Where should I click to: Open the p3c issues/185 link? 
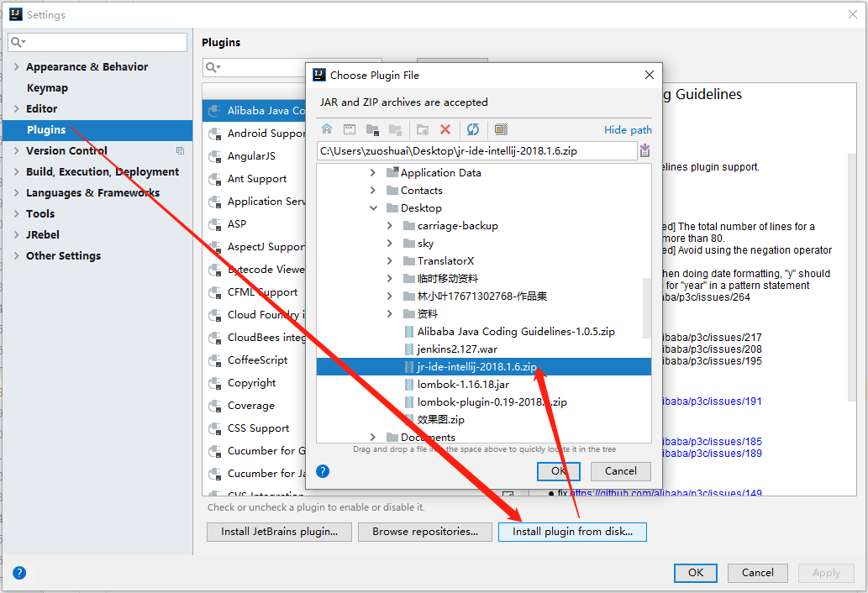(712, 442)
